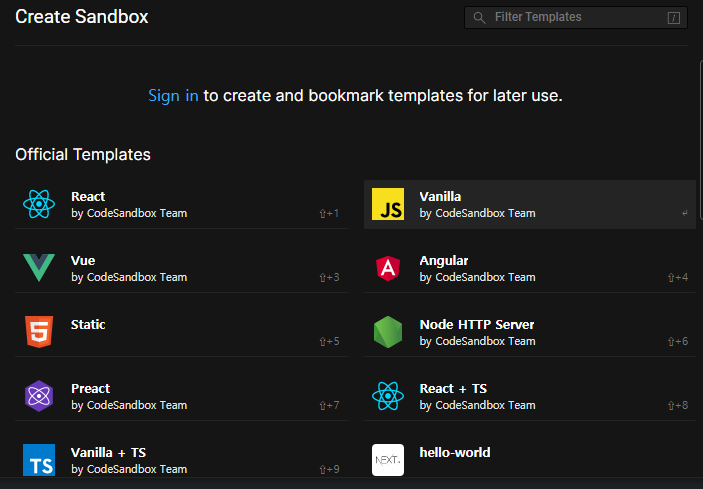Click the search magnifier icon
The height and width of the screenshot is (489, 703).
(479, 18)
